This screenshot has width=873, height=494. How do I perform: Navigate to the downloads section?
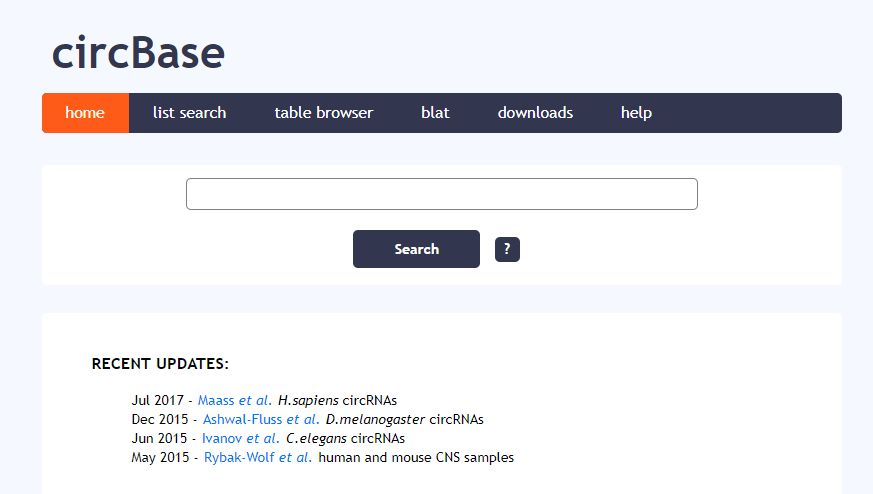(535, 113)
